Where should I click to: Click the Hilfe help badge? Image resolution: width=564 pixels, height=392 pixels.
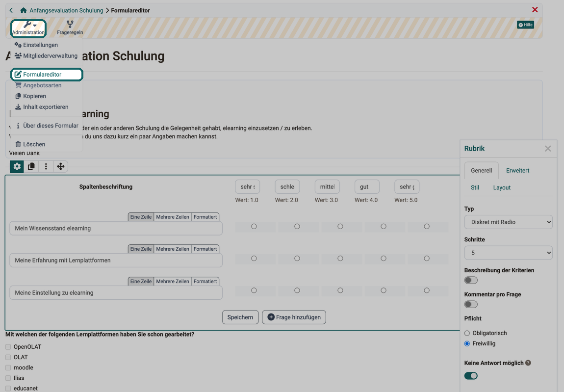tap(525, 25)
